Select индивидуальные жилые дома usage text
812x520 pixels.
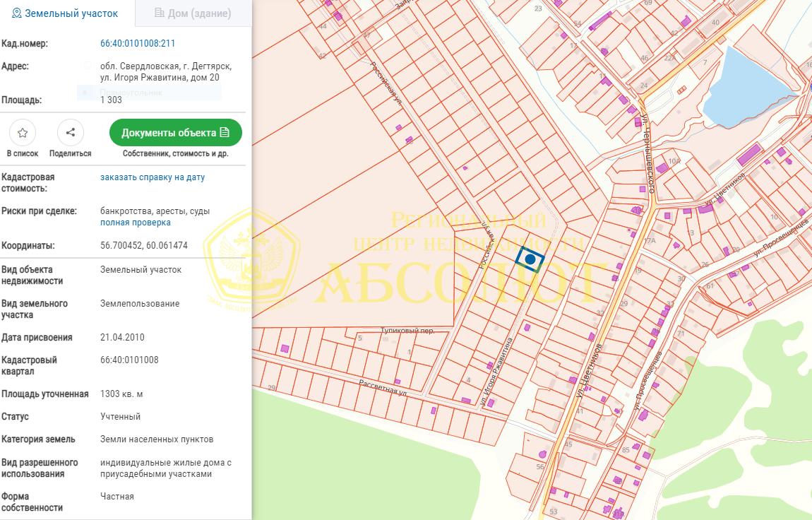click(166, 468)
